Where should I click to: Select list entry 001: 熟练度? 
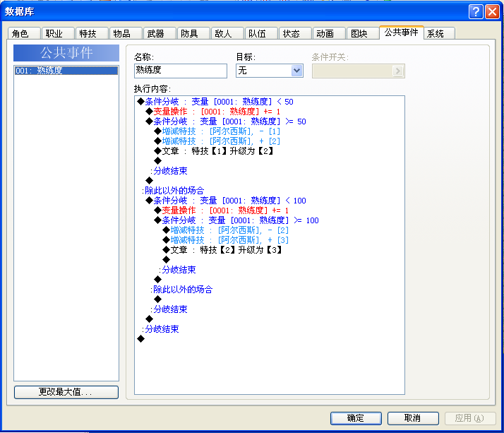(66, 71)
